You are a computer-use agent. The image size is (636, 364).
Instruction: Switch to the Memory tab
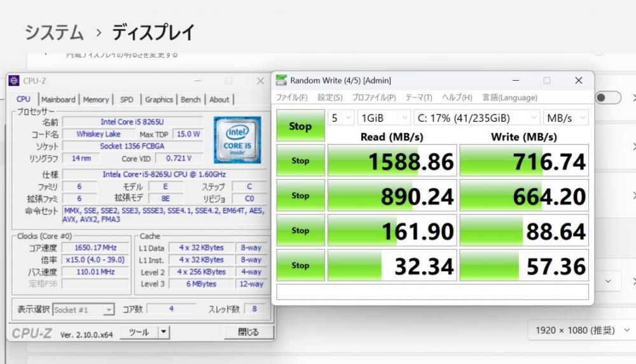click(x=96, y=99)
